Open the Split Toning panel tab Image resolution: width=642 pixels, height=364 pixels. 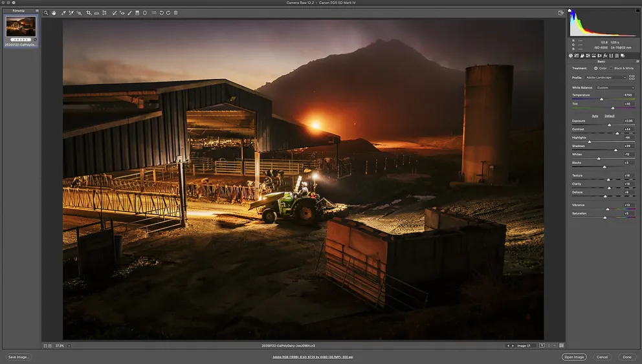(593, 56)
